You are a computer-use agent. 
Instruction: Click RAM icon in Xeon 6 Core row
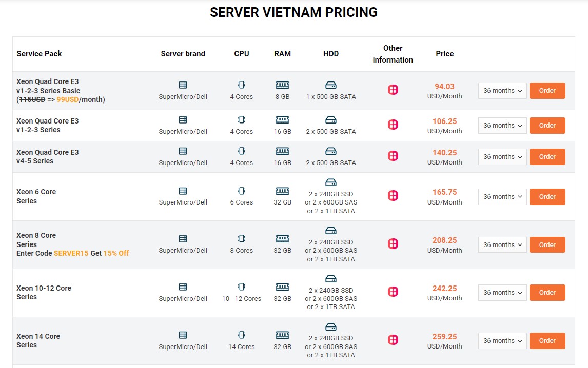(x=282, y=191)
